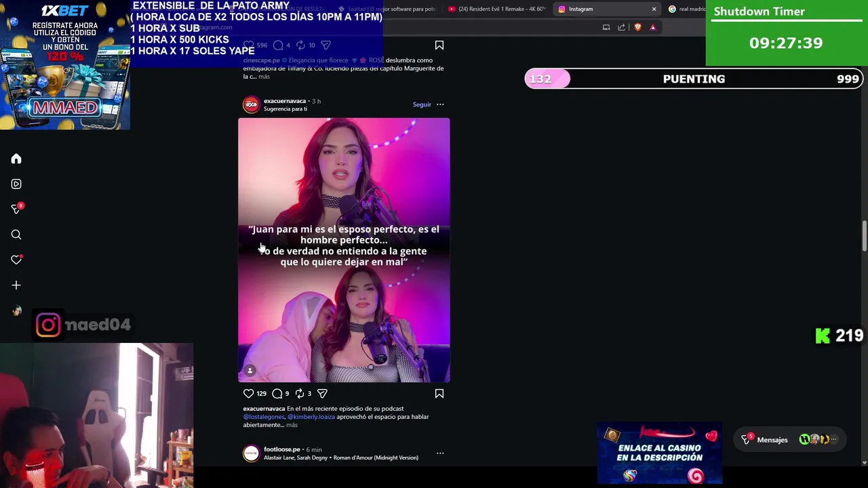Image resolution: width=868 pixels, height=488 pixels.
Task: Show tagged people icon on the photo
Action: pyautogui.click(x=250, y=371)
